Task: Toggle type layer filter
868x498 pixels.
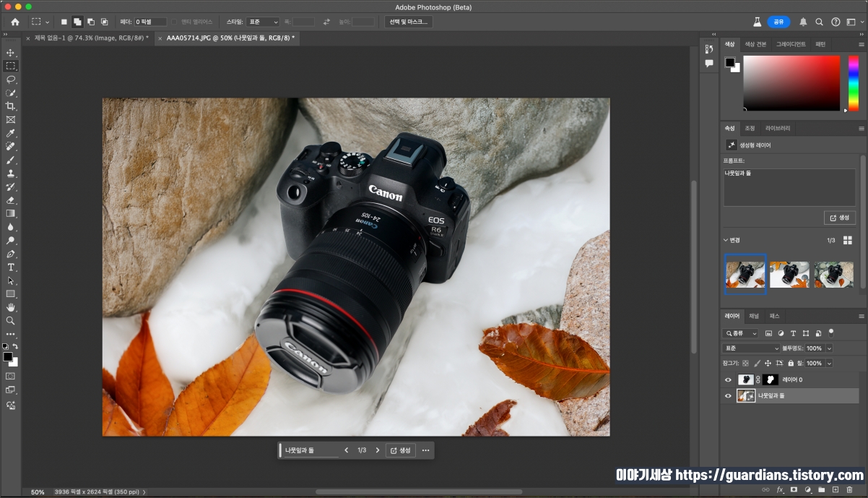Action: (x=793, y=333)
